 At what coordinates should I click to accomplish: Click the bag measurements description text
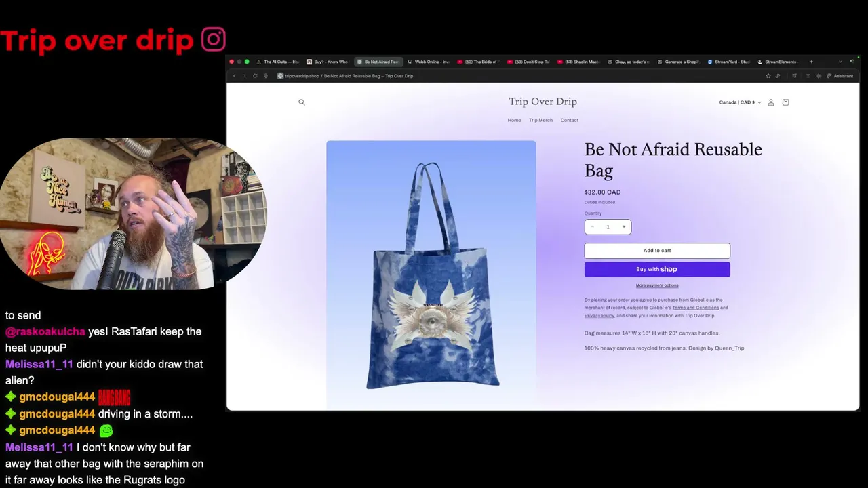click(x=652, y=333)
